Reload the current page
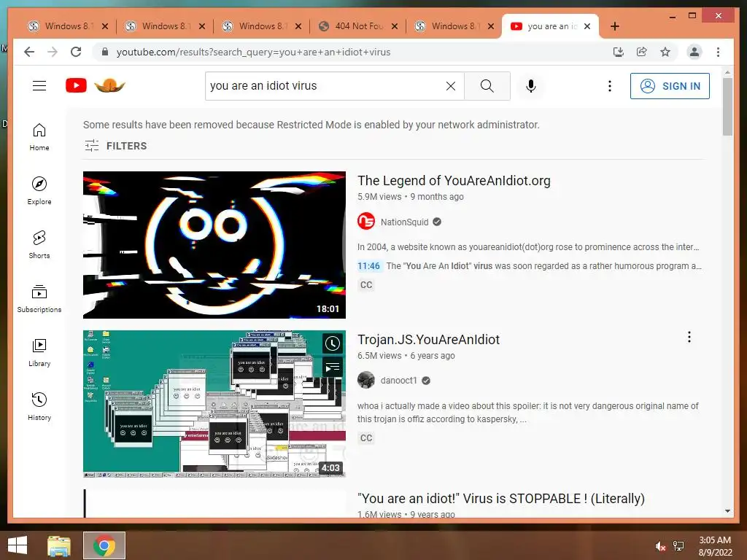This screenshot has width=747, height=560. 76,52
